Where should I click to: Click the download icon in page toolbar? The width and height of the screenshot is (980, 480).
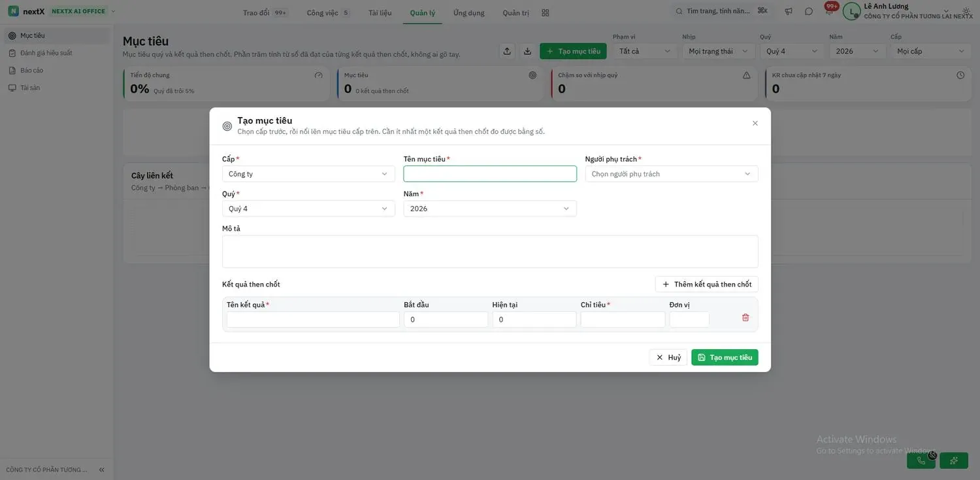[x=527, y=51]
